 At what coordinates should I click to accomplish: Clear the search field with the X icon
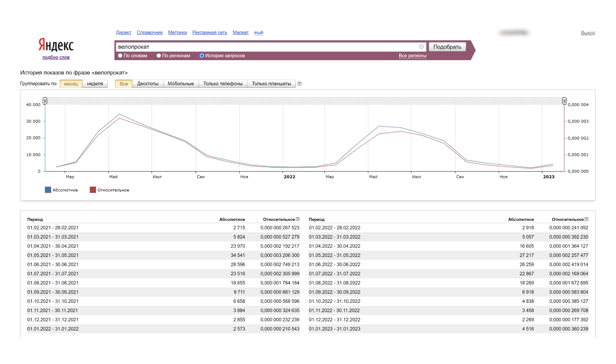pyautogui.click(x=421, y=47)
